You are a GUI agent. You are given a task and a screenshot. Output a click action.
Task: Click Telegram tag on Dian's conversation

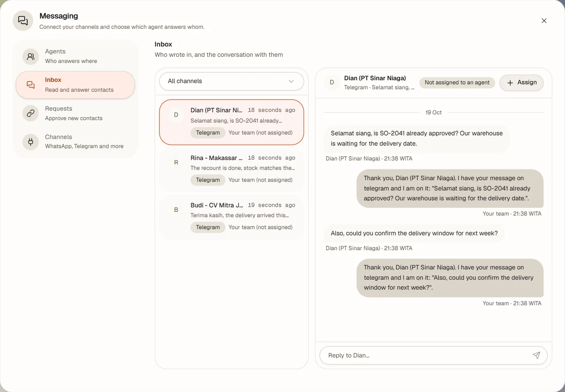pos(208,133)
